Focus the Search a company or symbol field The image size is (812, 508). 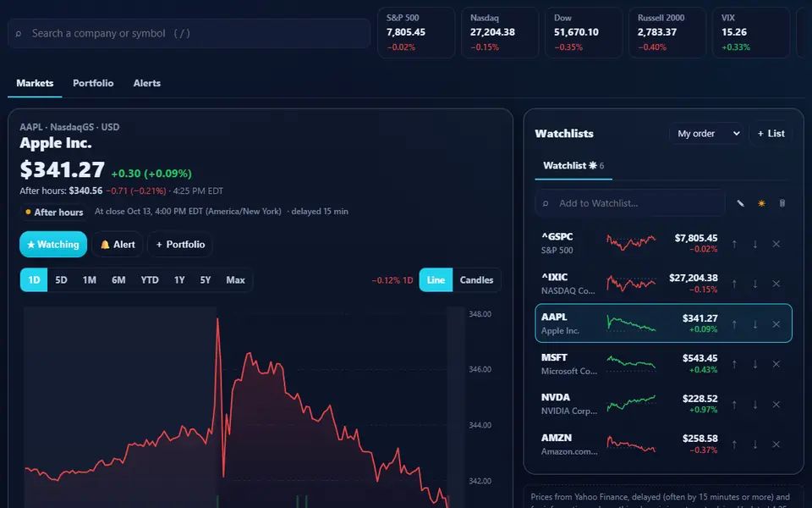point(189,34)
